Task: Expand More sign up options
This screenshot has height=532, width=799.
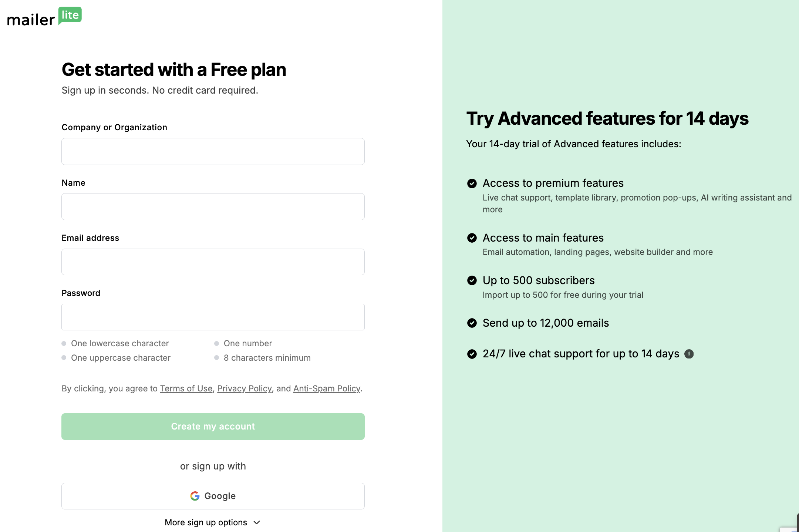Action: click(x=206, y=522)
